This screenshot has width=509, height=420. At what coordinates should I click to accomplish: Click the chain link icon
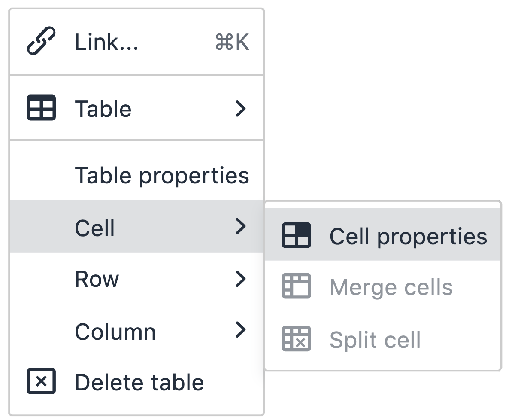(x=41, y=41)
